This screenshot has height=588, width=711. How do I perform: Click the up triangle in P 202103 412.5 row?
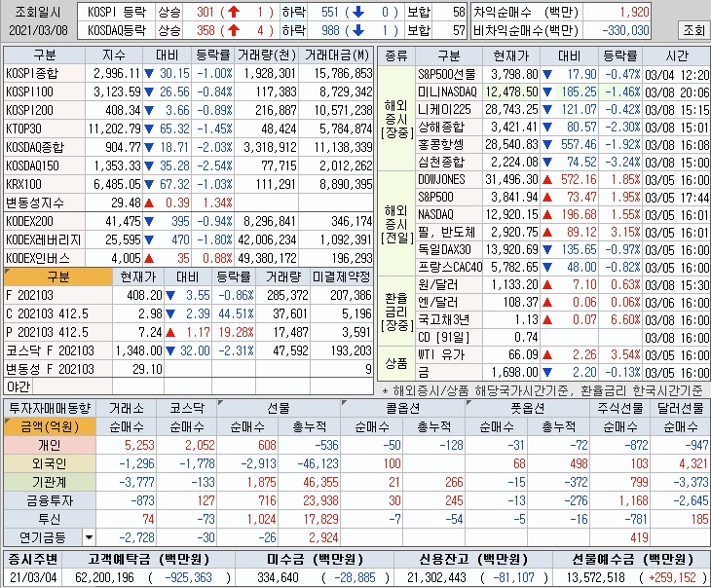pyautogui.click(x=170, y=333)
